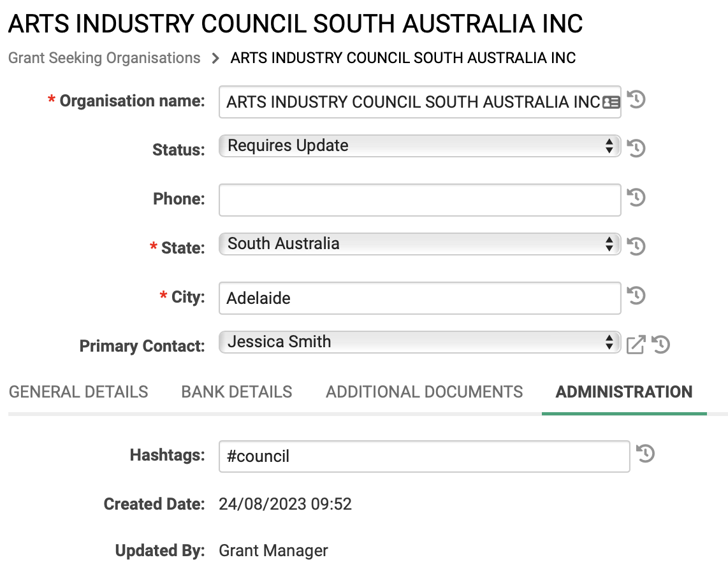The height and width of the screenshot is (567, 728).
Task: Click into the empty Phone input field
Action: coord(419,200)
